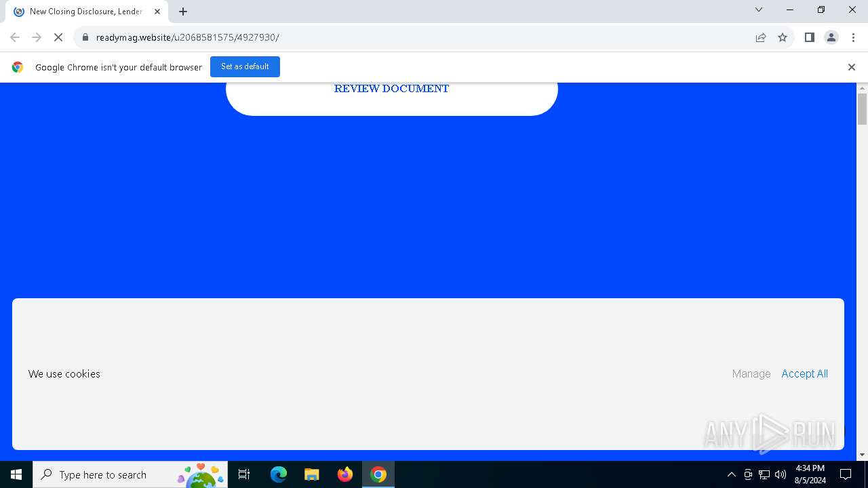This screenshot has height=488, width=868.
Task: Dismiss the default browser notification bar
Action: (x=852, y=67)
